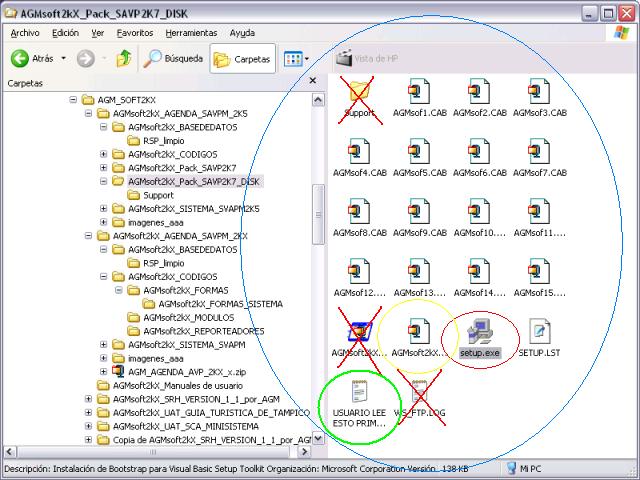This screenshot has width=640, height=480.
Task: Select AGMsoft2kX_UAT_SCA_MINISISTEMA folder
Action: coord(178,426)
